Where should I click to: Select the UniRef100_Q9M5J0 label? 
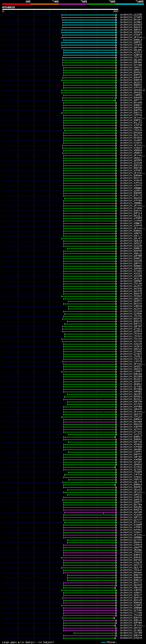(131, 70)
